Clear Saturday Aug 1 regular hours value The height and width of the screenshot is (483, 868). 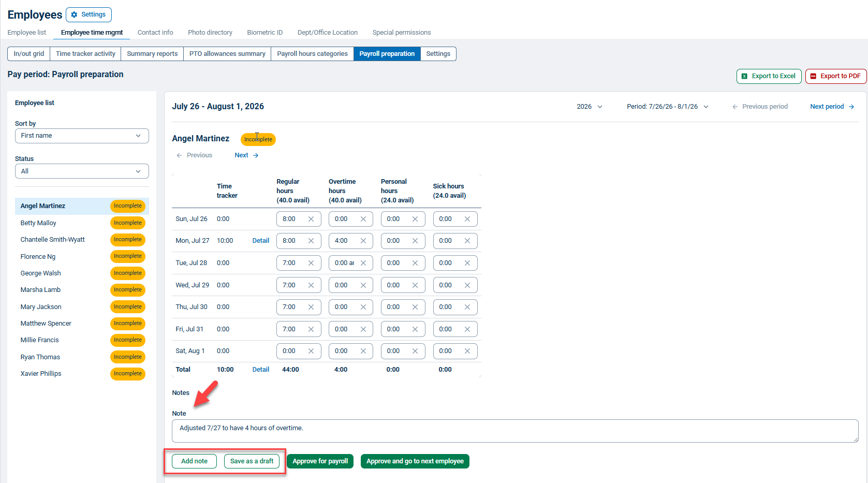click(x=311, y=351)
